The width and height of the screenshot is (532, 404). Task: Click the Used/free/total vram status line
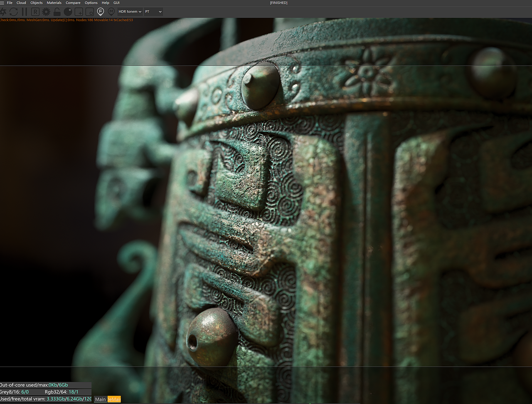click(46, 399)
